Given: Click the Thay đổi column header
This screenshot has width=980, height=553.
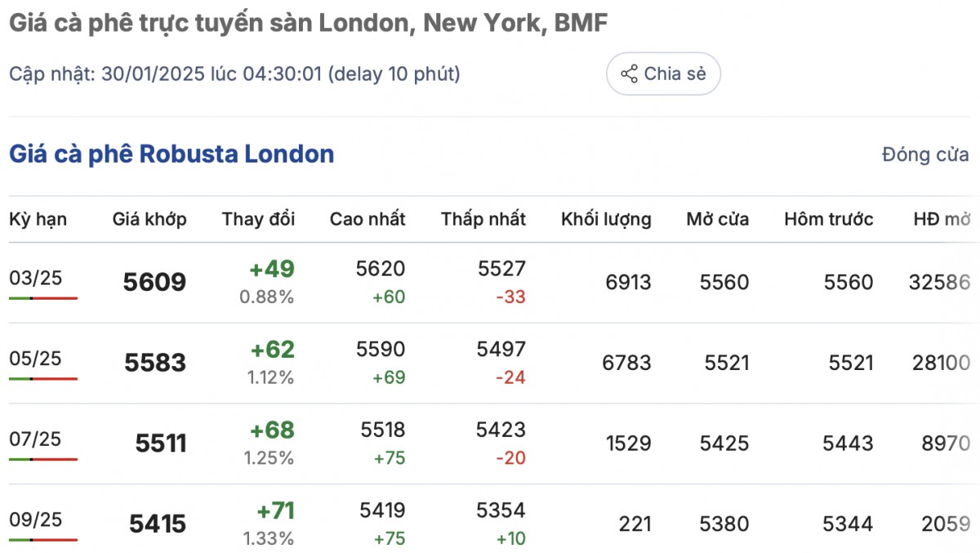Looking at the screenshot, I should 258,219.
